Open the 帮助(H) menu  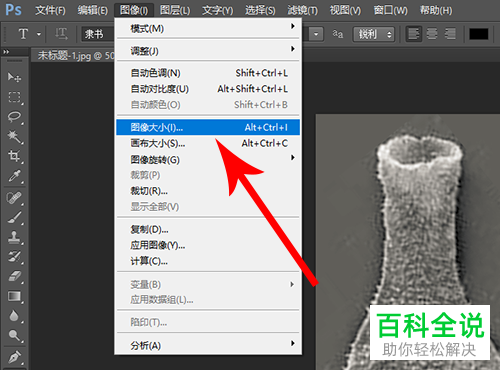[x=436, y=10]
